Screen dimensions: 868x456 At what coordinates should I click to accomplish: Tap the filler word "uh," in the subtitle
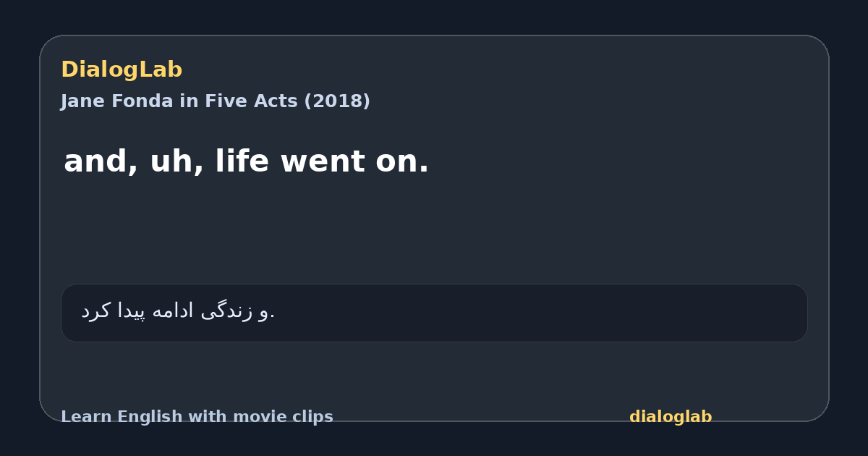click(x=176, y=163)
